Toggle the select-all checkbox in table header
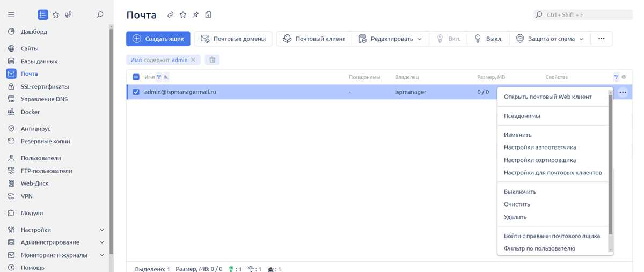This screenshot has height=272, width=644. pyautogui.click(x=136, y=77)
